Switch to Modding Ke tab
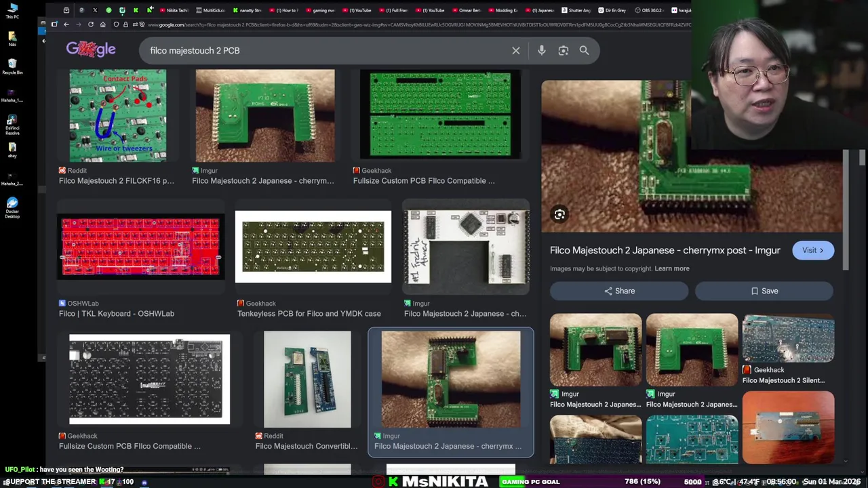This screenshot has width=868, height=488. pos(503,10)
